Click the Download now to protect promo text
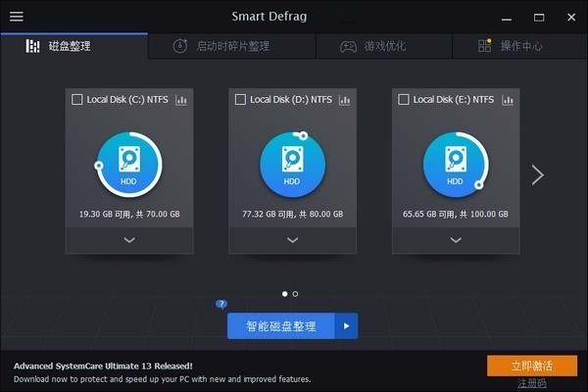This screenshot has height=392, width=588. tap(163, 379)
